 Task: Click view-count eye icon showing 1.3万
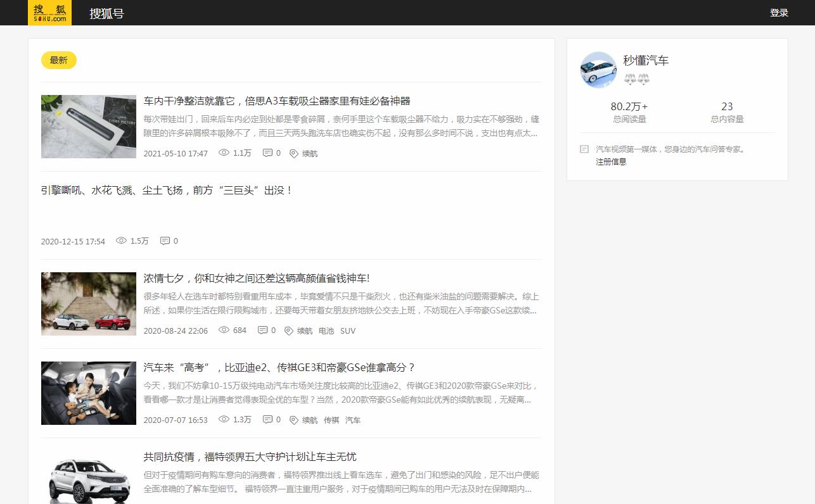(x=224, y=419)
